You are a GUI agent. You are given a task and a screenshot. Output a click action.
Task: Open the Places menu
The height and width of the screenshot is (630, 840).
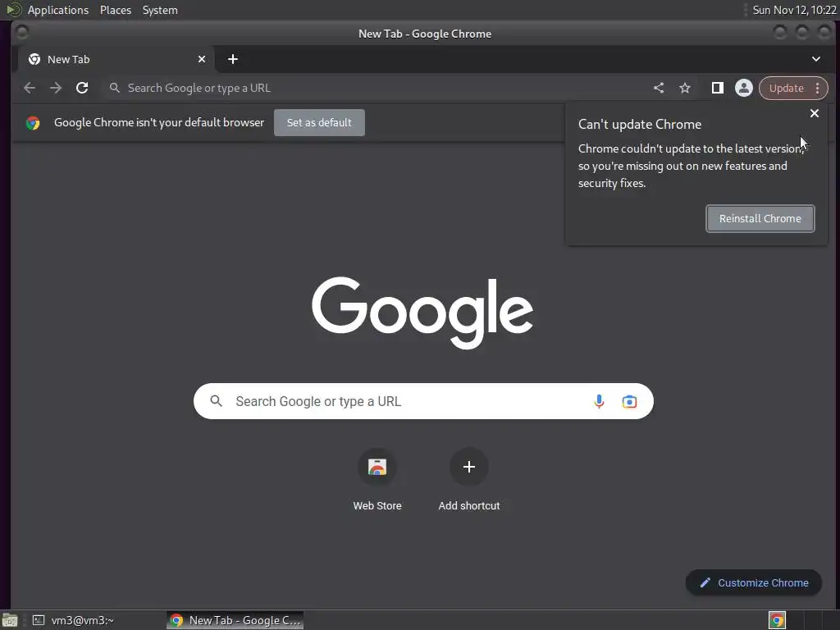pyautogui.click(x=115, y=10)
